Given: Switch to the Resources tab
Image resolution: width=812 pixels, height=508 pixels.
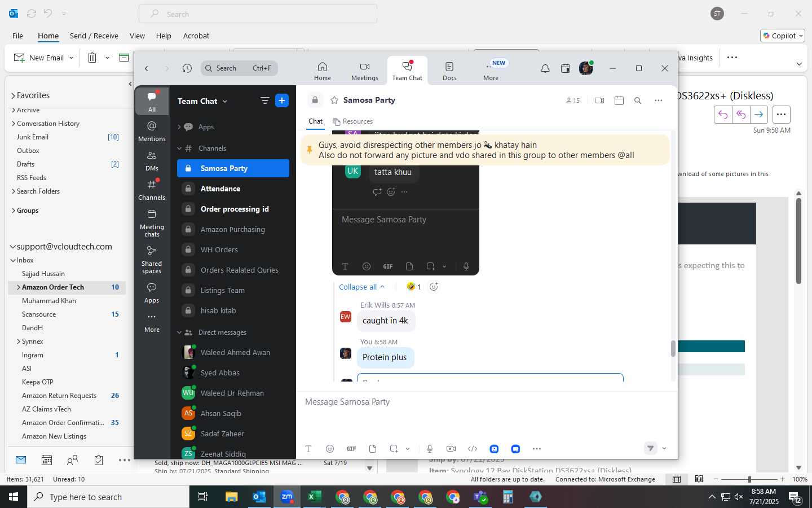Looking at the screenshot, I should point(352,121).
